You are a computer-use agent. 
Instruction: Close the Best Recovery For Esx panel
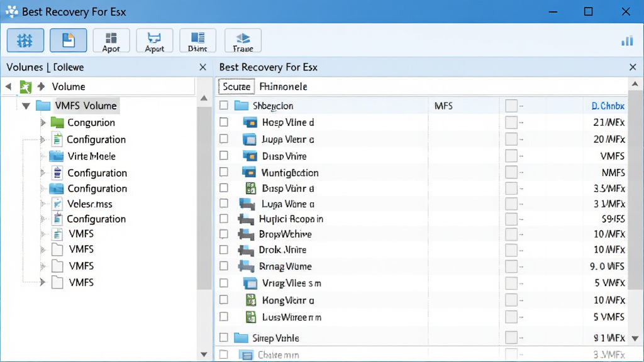point(633,67)
